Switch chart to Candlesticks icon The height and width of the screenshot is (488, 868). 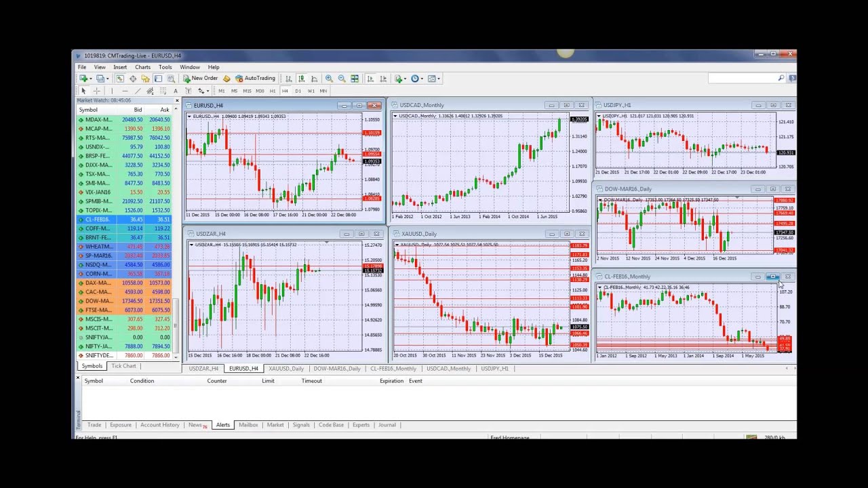[x=301, y=79]
